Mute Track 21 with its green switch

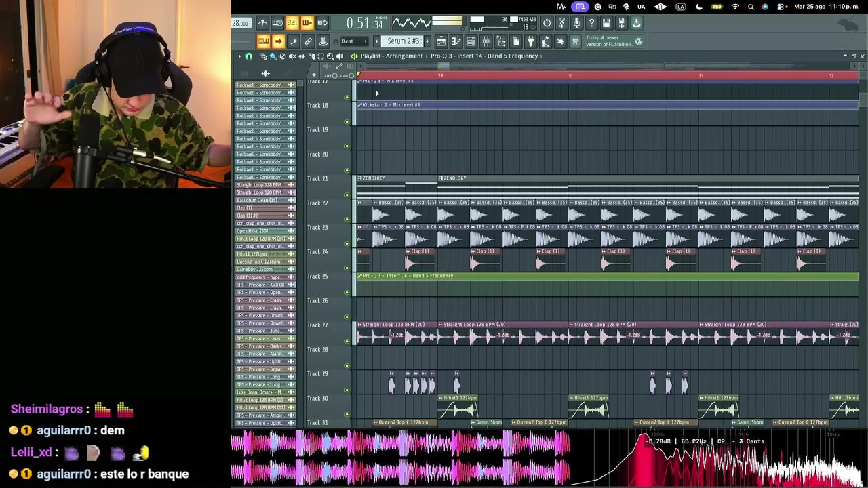click(347, 195)
